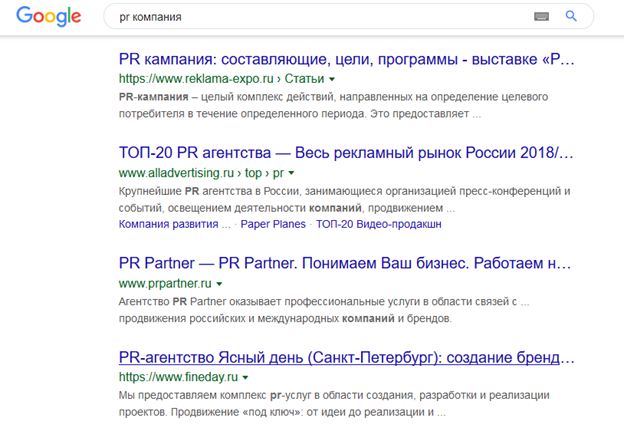Screen dimensions: 624x431
Task: Click the Google logo
Action: coord(49,16)
